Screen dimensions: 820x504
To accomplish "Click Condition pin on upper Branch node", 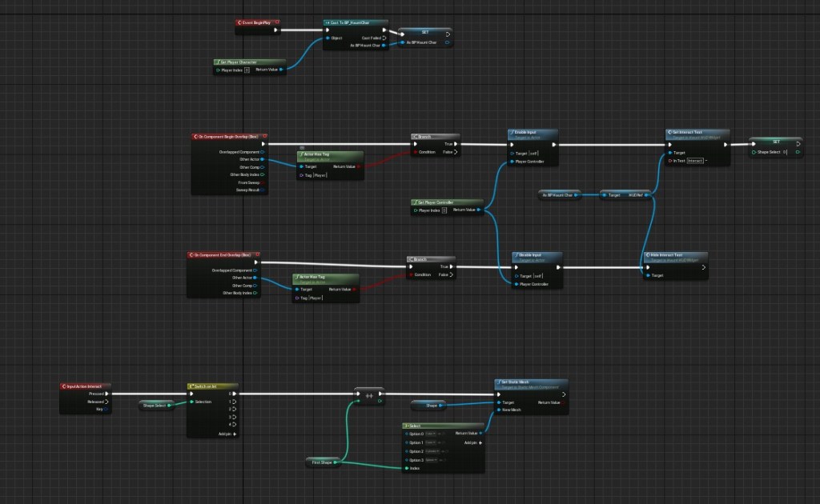I will [x=416, y=153].
